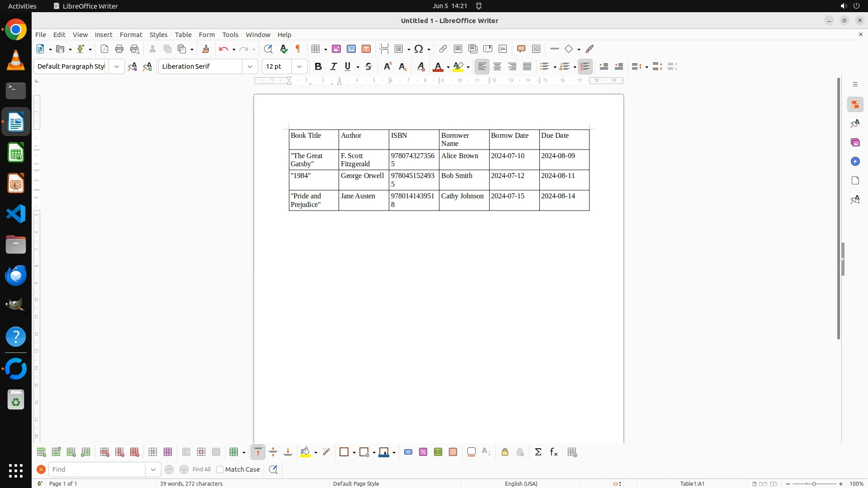Click the Export as PDF icon
This screenshot has height=488, width=868.
104,49
